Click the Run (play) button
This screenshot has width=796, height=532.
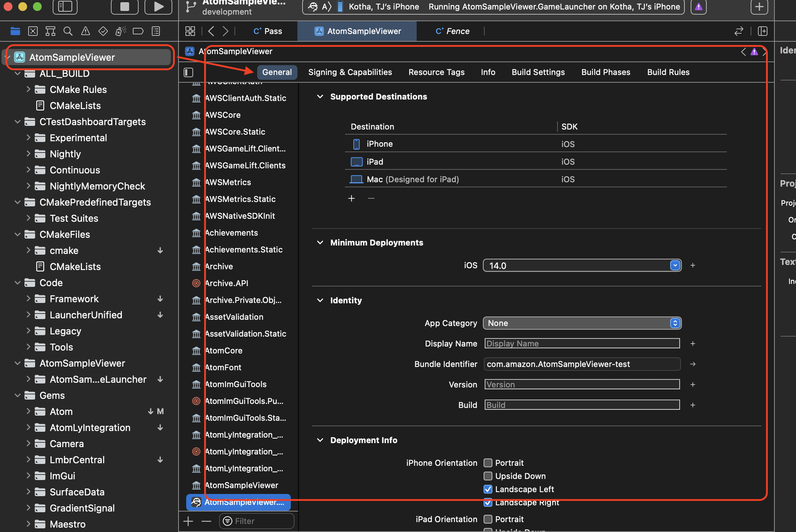[158, 7]
